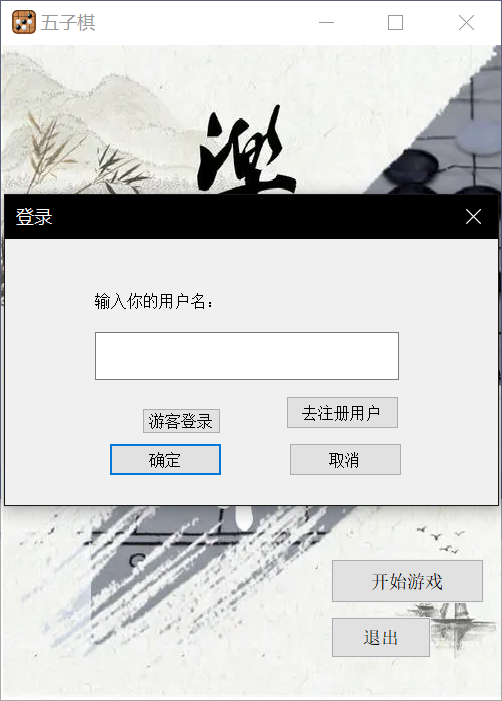Cancel login with 取消 button
The image size is (502, 701).
pyautogui.click(x=345, y=460)
